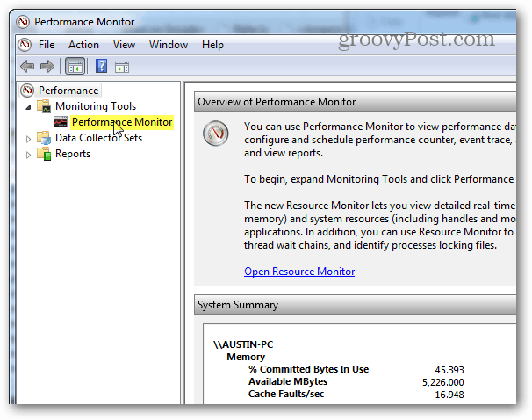Image resolution: width=532 pixels, height=420 pixels.
Task: Click the Monitoring Tools folder icon
Action: 44,106
